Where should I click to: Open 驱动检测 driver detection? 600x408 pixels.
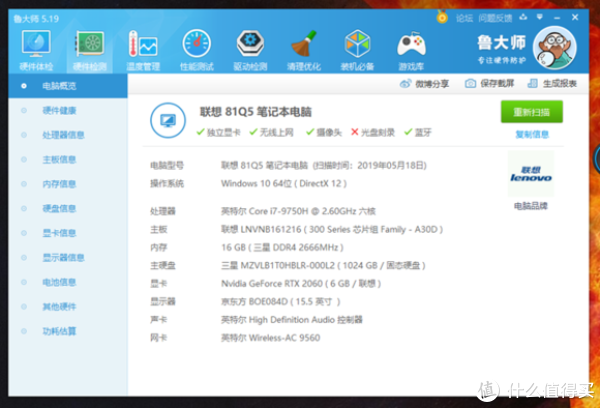pyautogui.click(x=250, y=51)
